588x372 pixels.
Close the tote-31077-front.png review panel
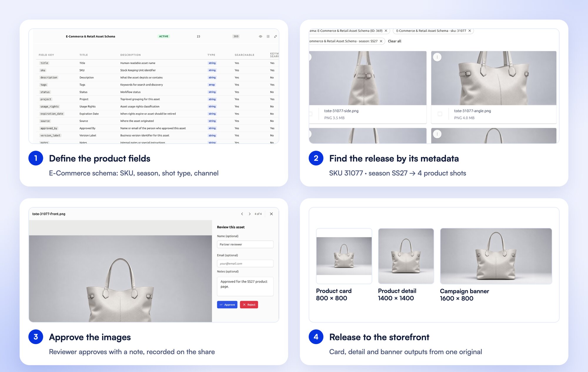coord(271,214)
